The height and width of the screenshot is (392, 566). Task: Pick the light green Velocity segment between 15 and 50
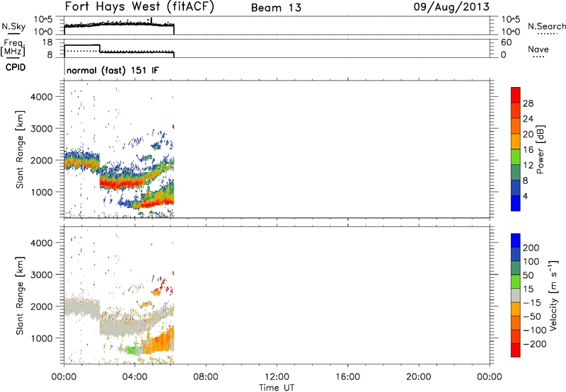(x=516, y=282)
